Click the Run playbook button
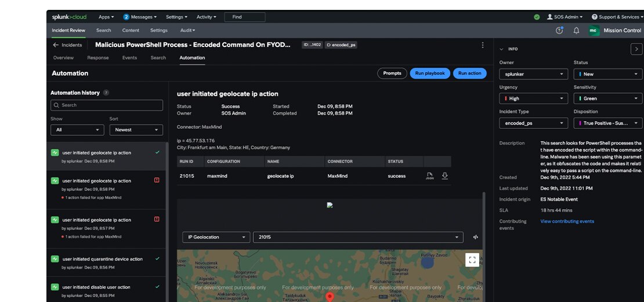Viewport: 644px width, 302px height. click(x=430, y=74)
